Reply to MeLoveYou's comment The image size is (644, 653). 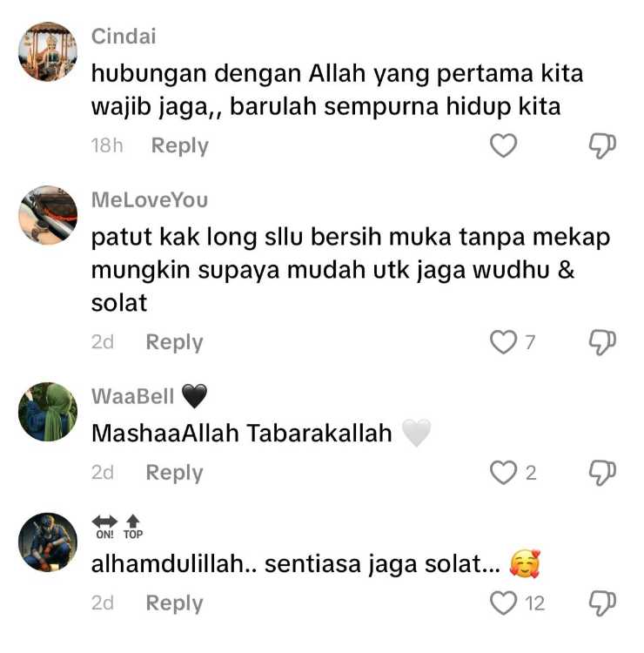[174, 342]
